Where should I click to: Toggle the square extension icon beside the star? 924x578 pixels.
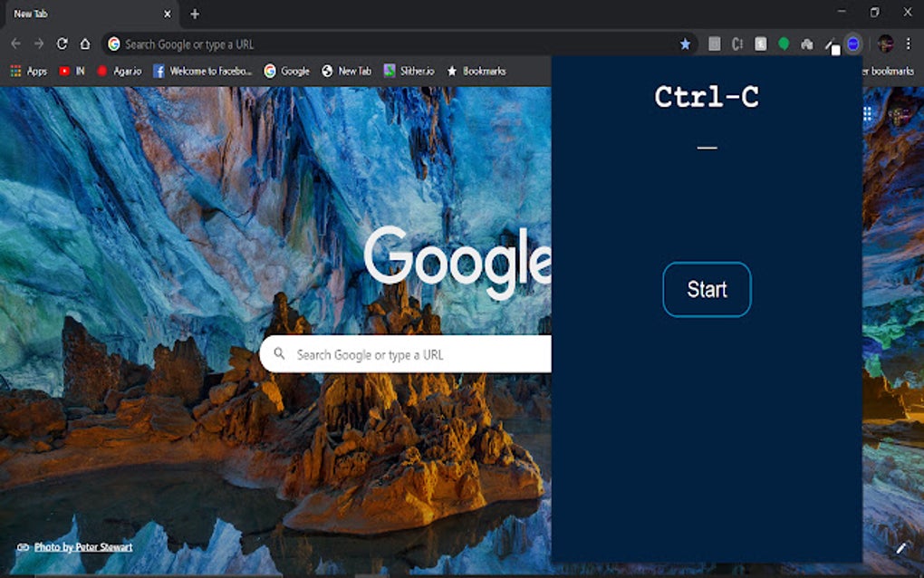point(715,43)
